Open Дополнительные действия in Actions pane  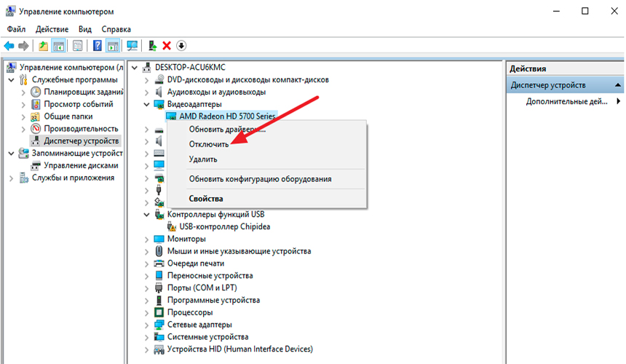(567, 101)
